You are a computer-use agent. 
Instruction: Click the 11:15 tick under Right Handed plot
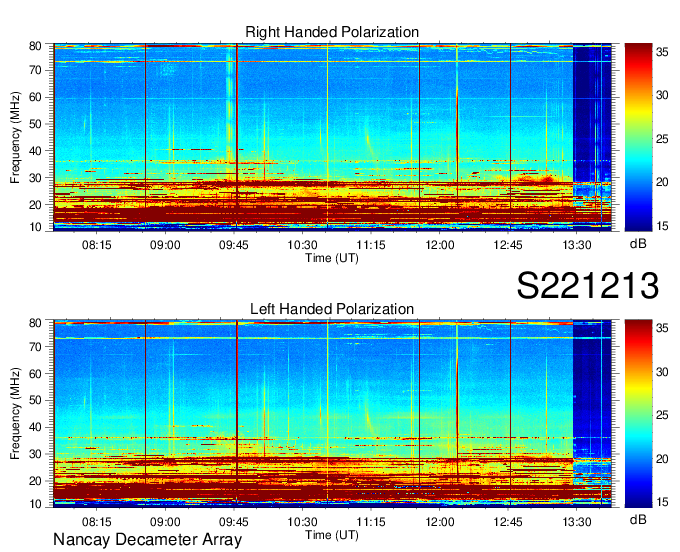(x=371, y=245)
